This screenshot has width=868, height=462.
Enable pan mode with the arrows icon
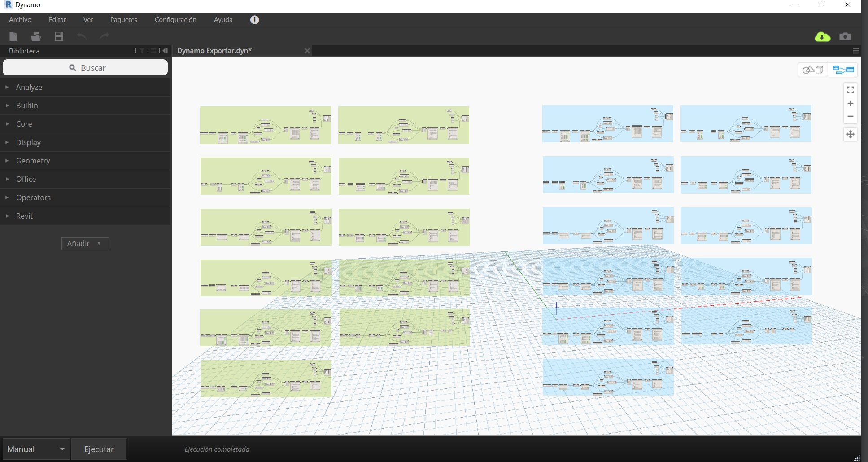coord(850,134)
